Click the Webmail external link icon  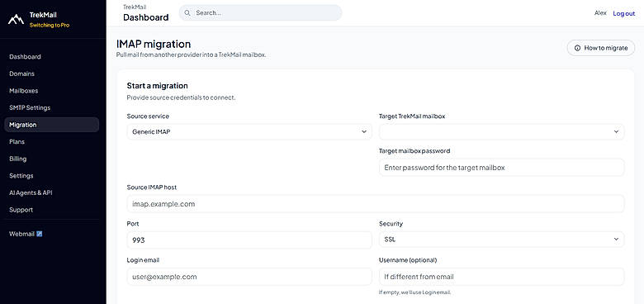coord(40,234)
